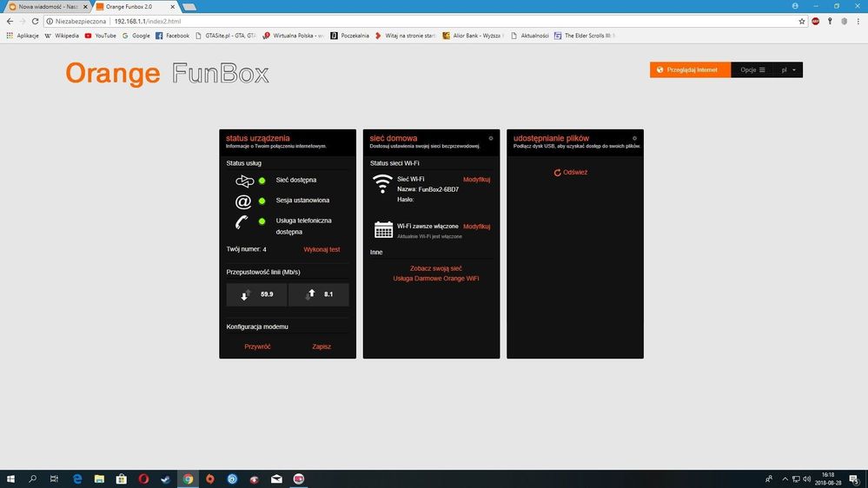This screenshot has height=488, width=868.
Task: Reload the page using browser refresh button
Action: [35, 21]
